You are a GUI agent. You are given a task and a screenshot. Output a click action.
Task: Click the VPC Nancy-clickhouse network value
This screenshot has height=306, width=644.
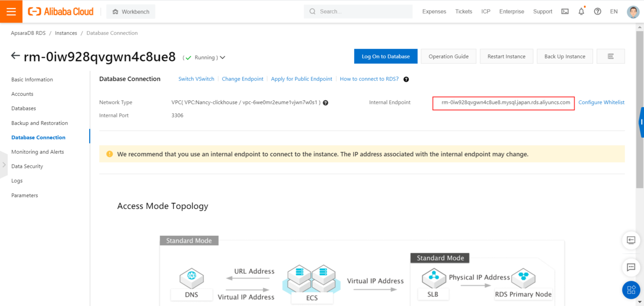click(246, 102)
